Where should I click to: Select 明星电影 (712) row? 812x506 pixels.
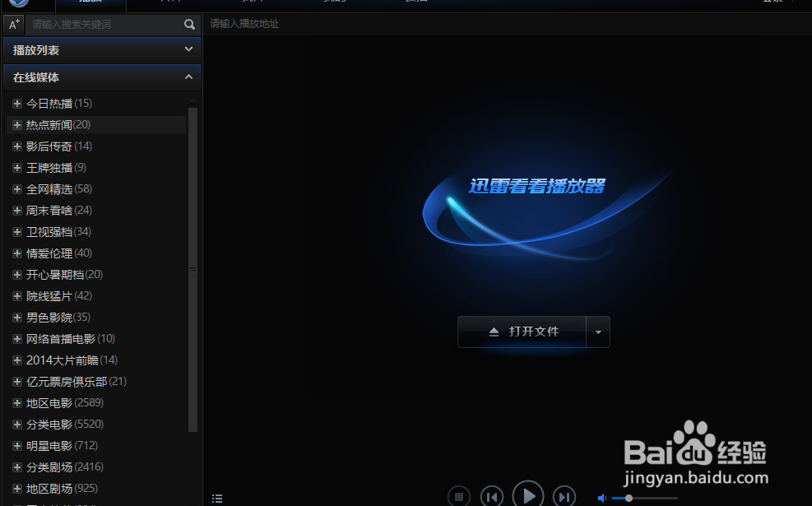[96, 445]
